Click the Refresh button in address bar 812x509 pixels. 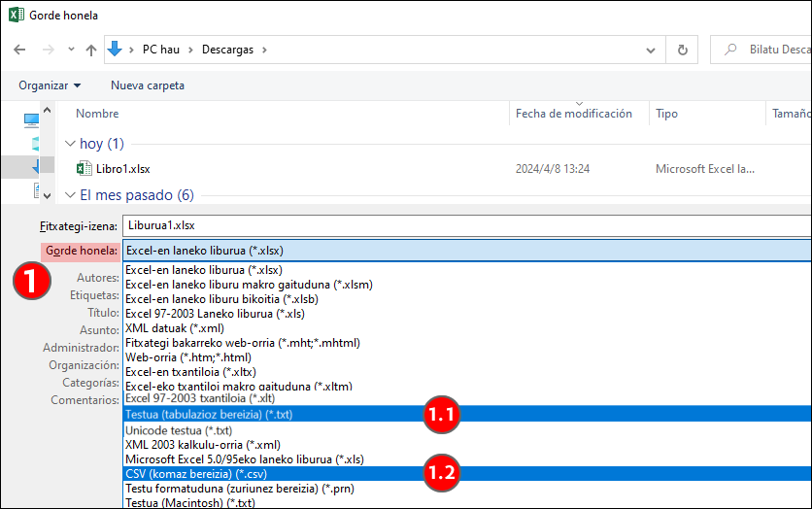[683, 50]
